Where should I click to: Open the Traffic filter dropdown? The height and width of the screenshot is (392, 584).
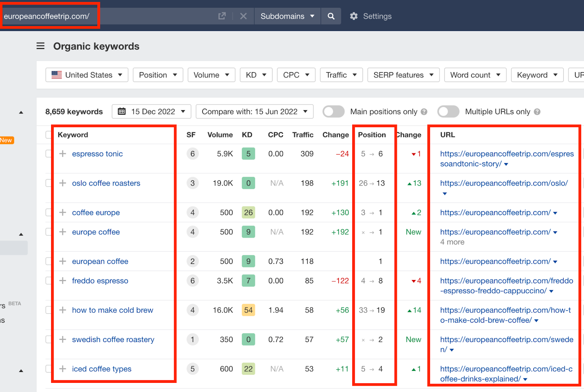[341, 75]
